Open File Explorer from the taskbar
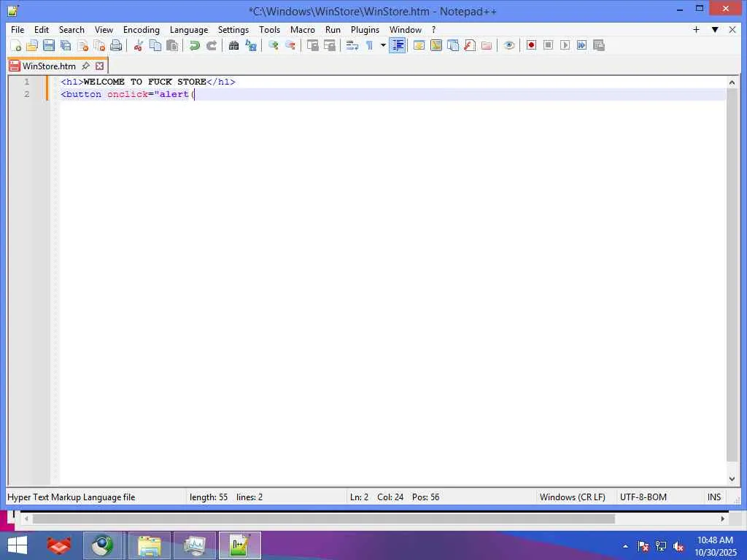747x560 pixels. (x=150, y=545)
